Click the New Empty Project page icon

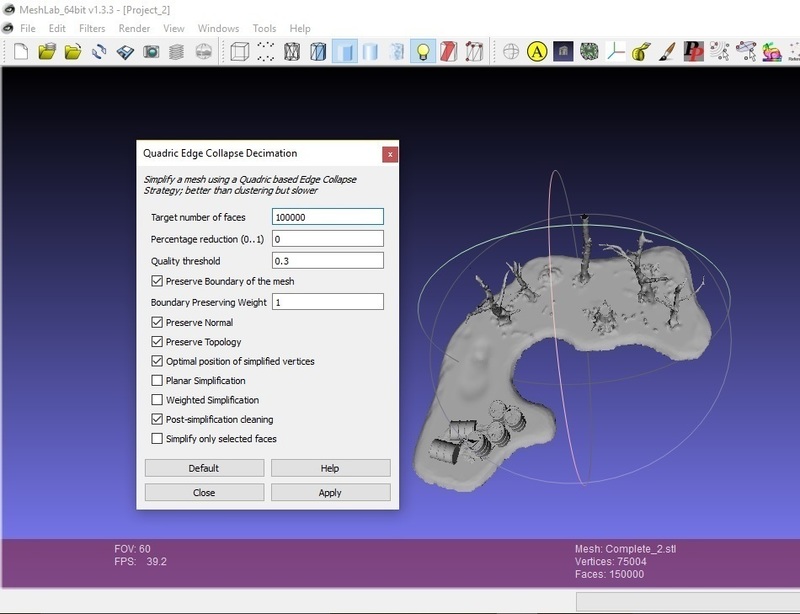click(21, 52)
